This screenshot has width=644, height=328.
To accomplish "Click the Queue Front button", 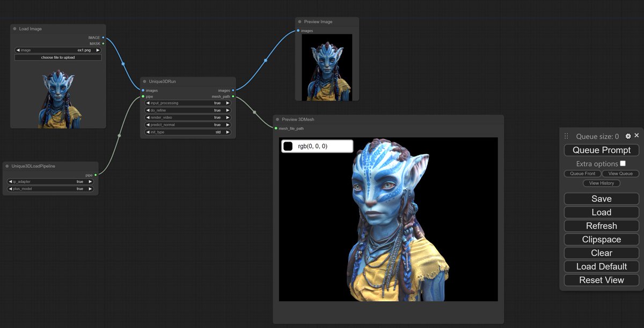I will click(583, 174).
